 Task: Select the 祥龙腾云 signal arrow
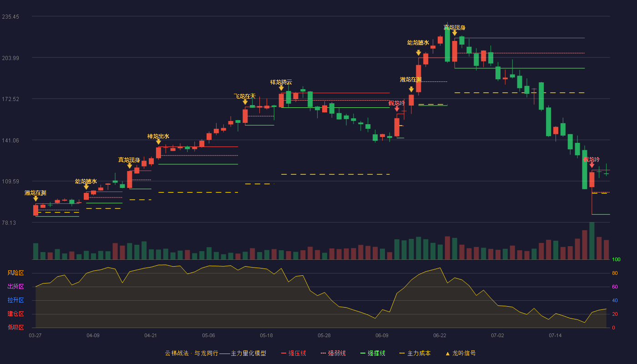click(x=281, y=88)
